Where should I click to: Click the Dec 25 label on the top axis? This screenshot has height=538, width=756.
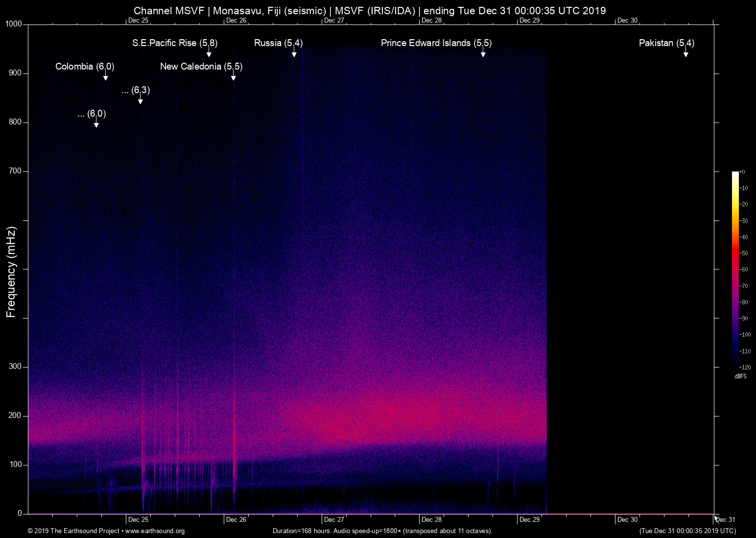click(x=138, y=21)
